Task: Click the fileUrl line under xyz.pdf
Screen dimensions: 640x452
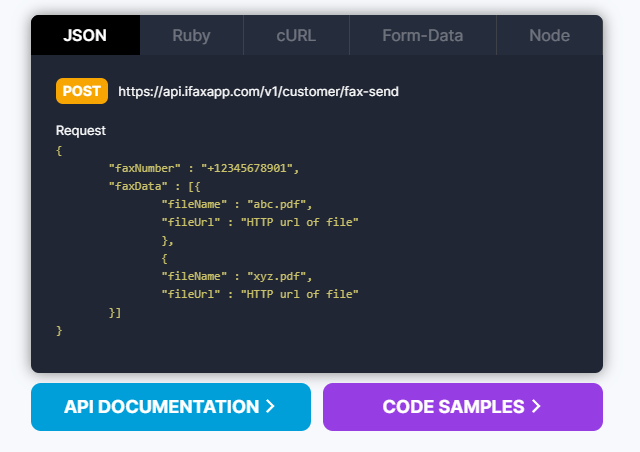Action: tap(259, 294)
